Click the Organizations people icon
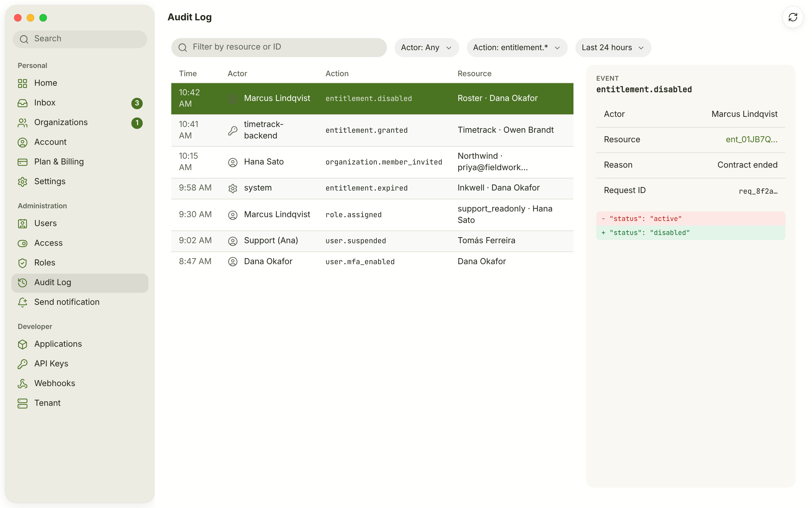The width and height of the screenshot is (812, 508). tap(23, 123)
